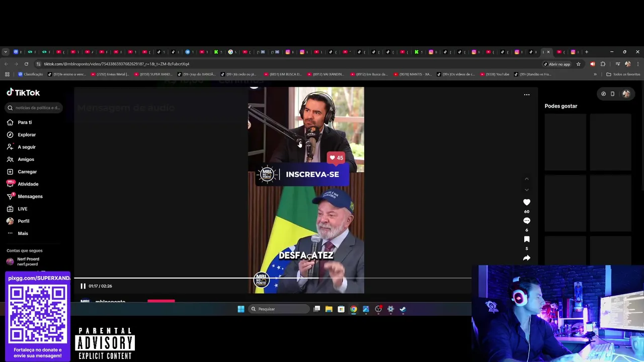Screen dimensions: 644x362
Task: Bookmark the video with favorites icon
Action: (x=527, y=239)
